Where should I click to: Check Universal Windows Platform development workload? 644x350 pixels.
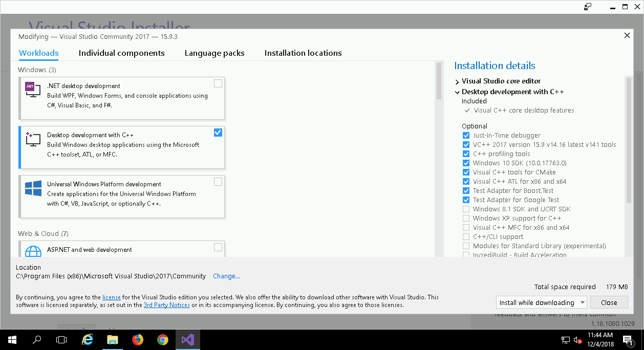click(218, 182)
